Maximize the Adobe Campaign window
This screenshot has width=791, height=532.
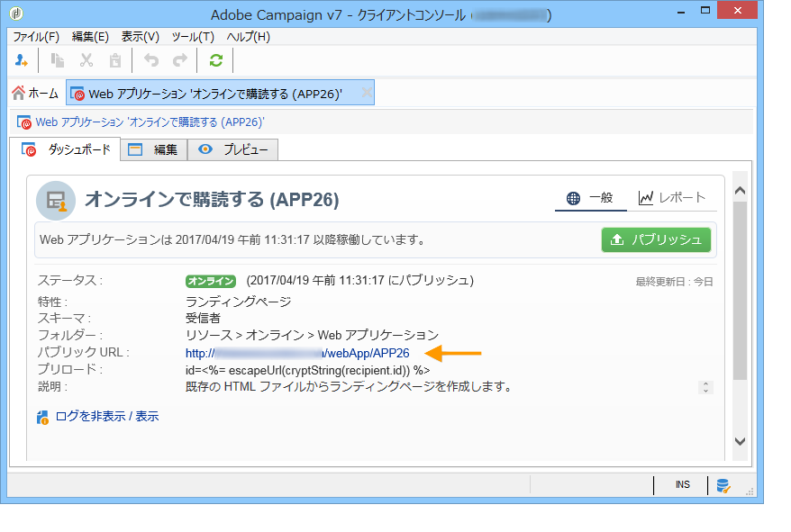pyautogui.click(x=705, y=11)
